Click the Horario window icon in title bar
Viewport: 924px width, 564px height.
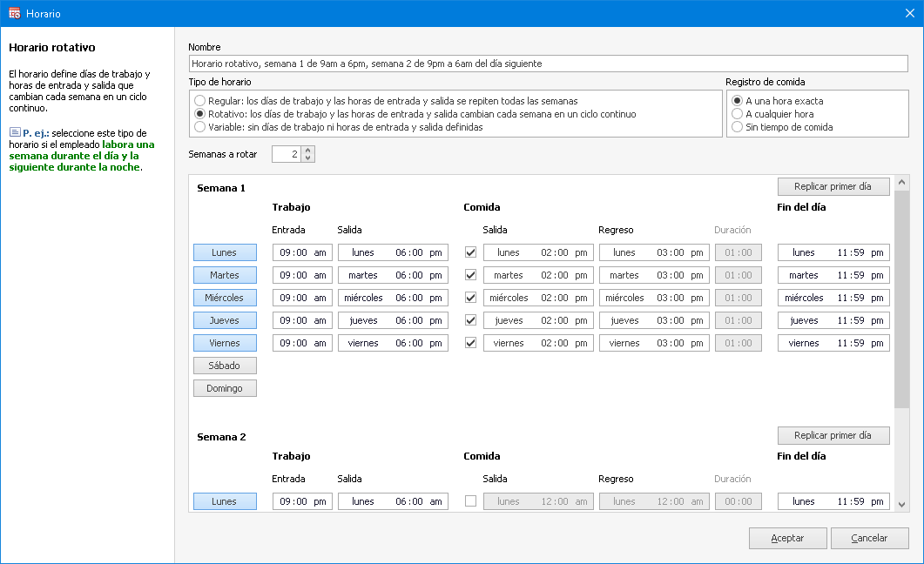[x=14, y=14]
